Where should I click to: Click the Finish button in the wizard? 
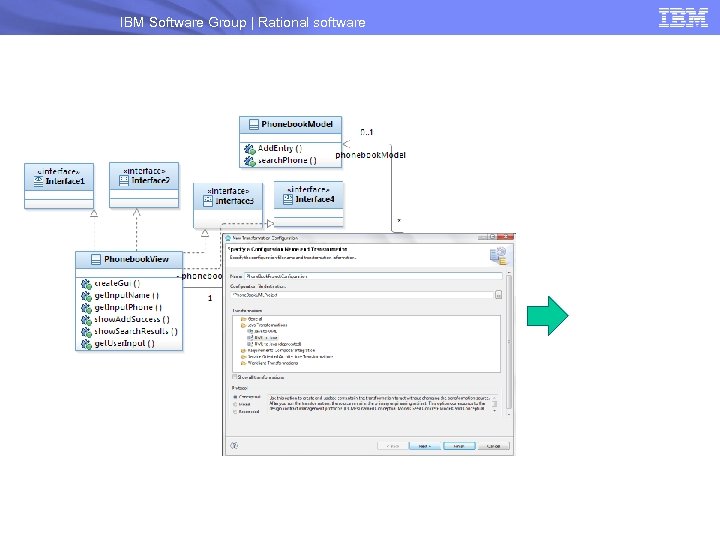coord(459,446)
